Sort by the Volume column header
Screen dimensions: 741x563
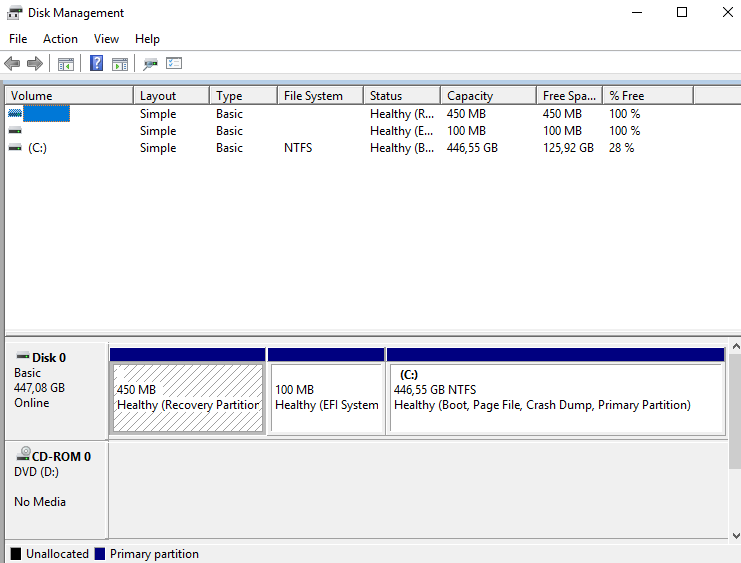point(69,95)
